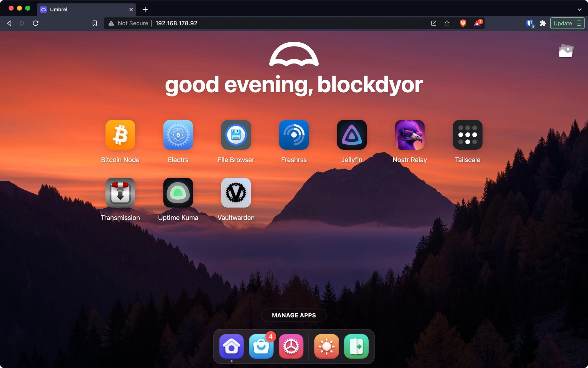Click the Bitcoin Node label

click(x=120, y=160)
